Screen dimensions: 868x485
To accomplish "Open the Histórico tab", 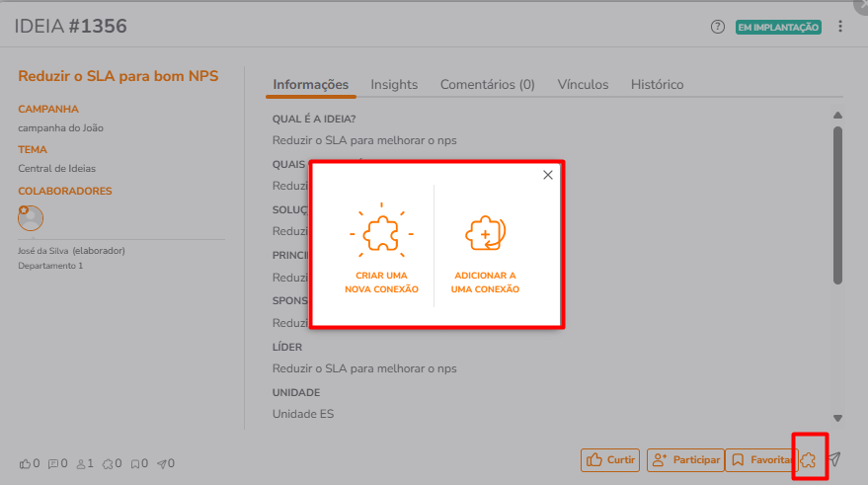I will [657, 85].
